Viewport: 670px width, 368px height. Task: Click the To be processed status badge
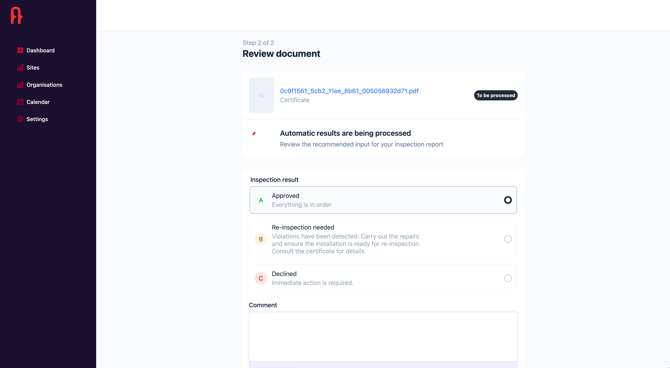(x=496, y=95)
